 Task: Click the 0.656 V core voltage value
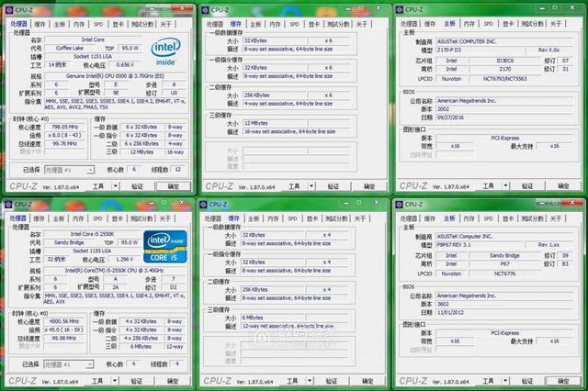(x=125, y=65)
